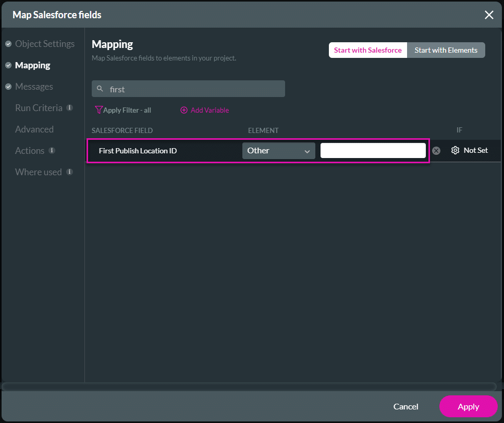Click Not Set to configure the IF condition
The width and height of the screenshot is (504, 423).
(475, 150)
